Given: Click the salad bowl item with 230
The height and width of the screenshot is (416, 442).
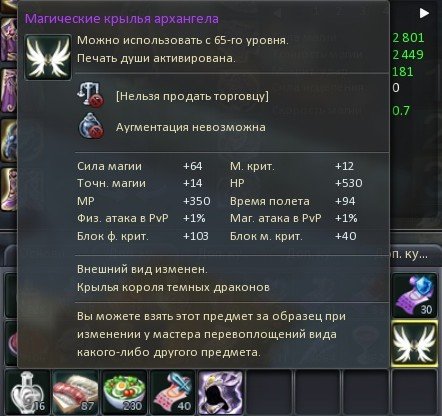Looking at the screenshot, I should click(x=124, y=393).
